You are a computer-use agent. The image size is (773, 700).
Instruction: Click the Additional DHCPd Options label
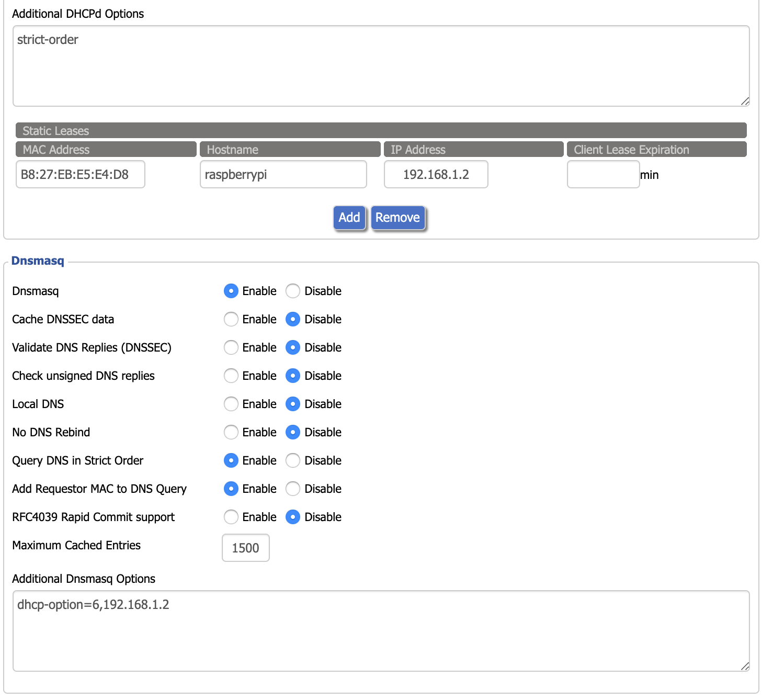78,14
